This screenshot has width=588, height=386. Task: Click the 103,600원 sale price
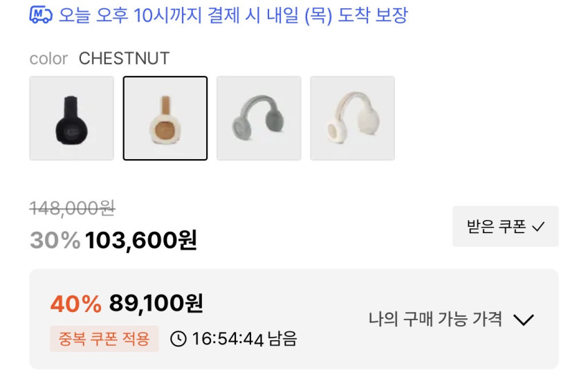point(141,240)
